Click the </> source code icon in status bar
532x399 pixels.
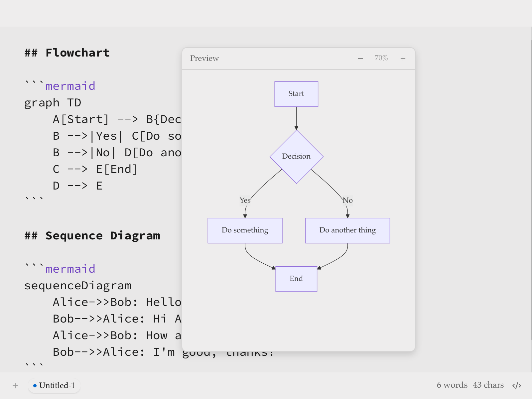(516, 385)
